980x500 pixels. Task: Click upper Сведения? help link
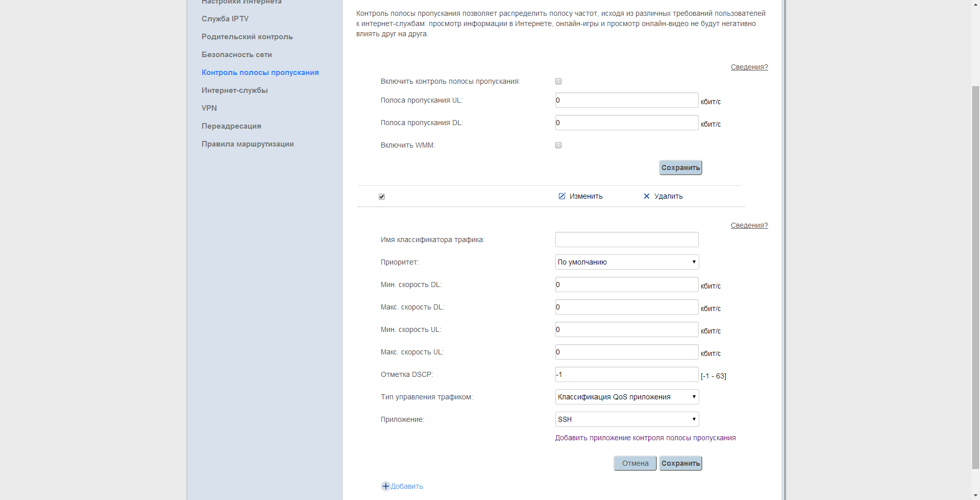[749, 67]
